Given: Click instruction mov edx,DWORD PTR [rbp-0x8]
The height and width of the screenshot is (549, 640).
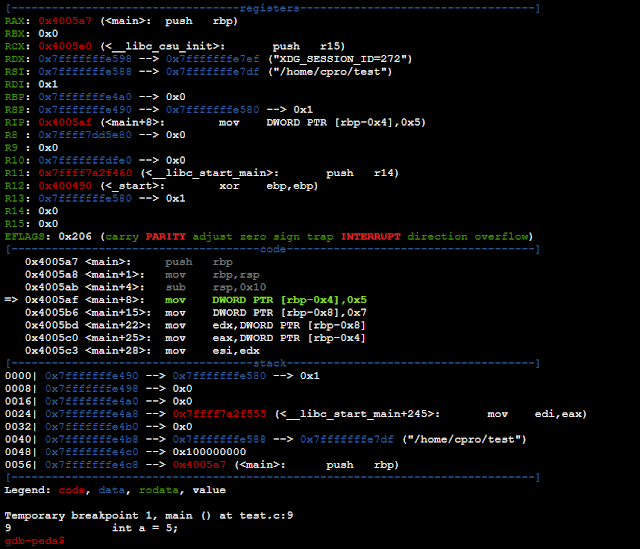Looking at the screenshot, I should point(265,325).
